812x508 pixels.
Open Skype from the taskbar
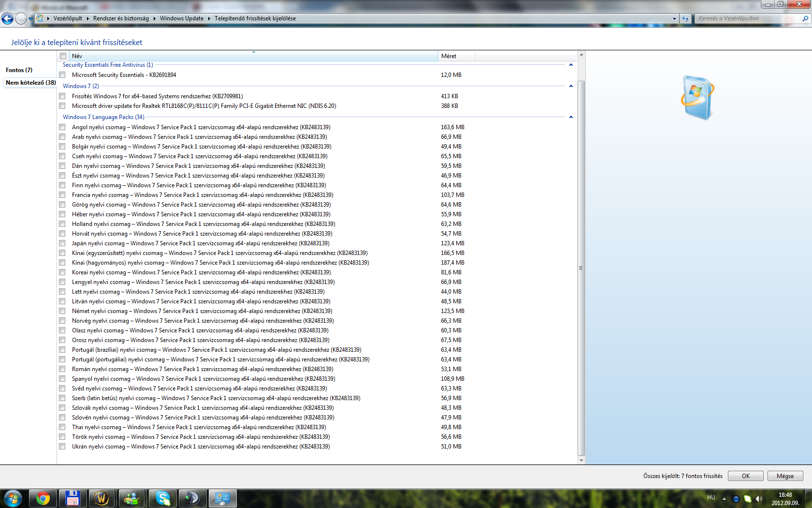[x=163, y=498]
